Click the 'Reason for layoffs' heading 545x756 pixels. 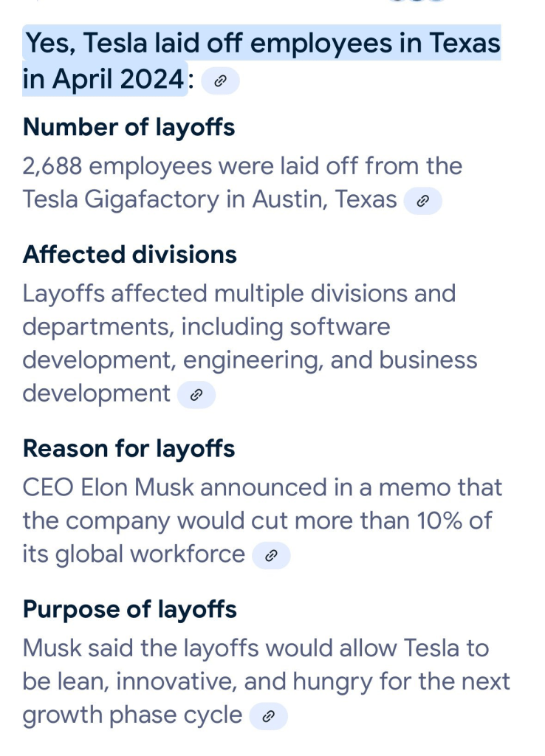(x=128, y=448)
